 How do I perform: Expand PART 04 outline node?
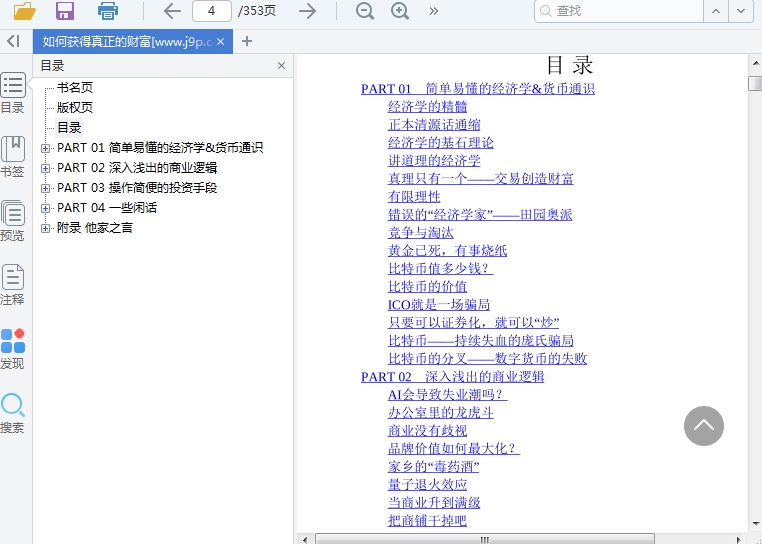45,208
